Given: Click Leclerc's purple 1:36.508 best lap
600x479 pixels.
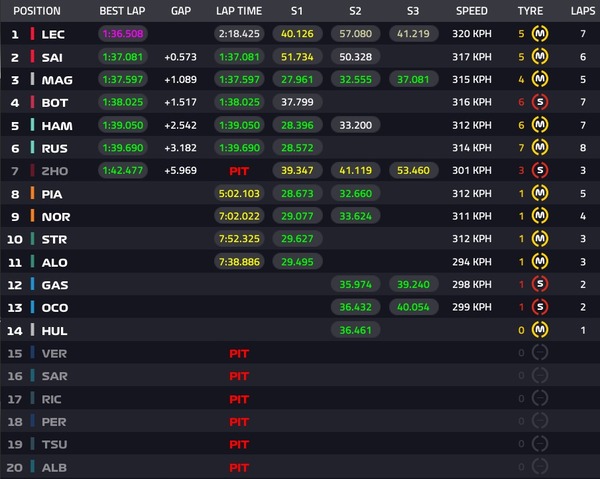Looking at the screenshot, I should click(x=124, y=34).
